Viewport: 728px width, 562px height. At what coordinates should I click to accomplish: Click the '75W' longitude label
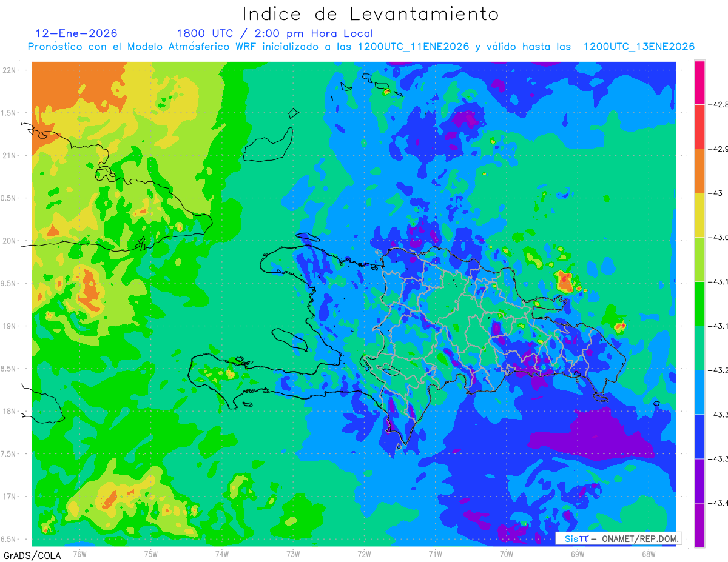[x=151, y=554]
